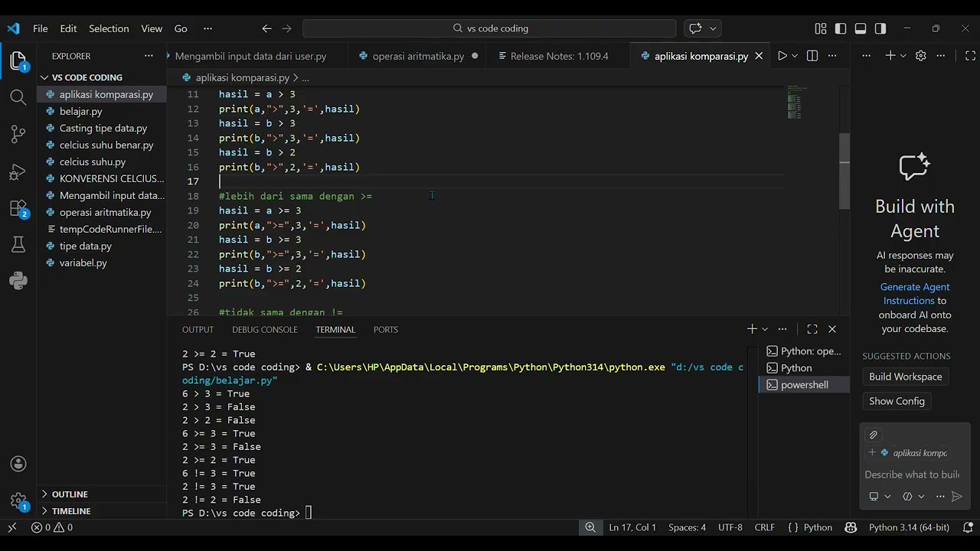Open chat model picker dropdown
This screenshot has height=551, width=980.
[915, 497]
